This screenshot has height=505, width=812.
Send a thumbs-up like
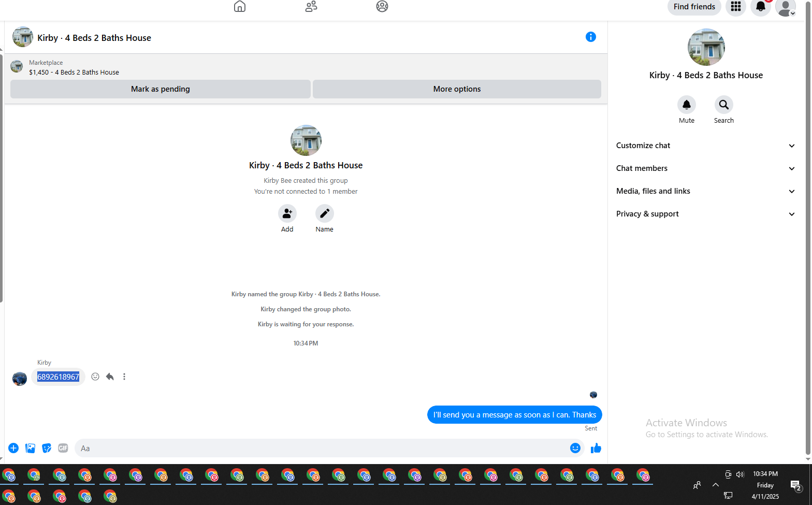596,448
